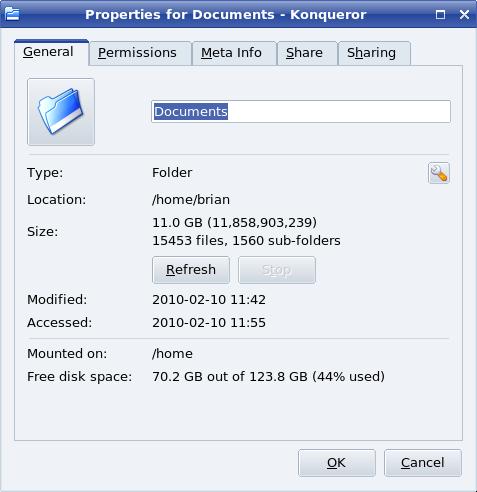Maximize the Properties dialog window
Image resolution: width=477 pixels, height=492 pixels.
coord(440,14)
